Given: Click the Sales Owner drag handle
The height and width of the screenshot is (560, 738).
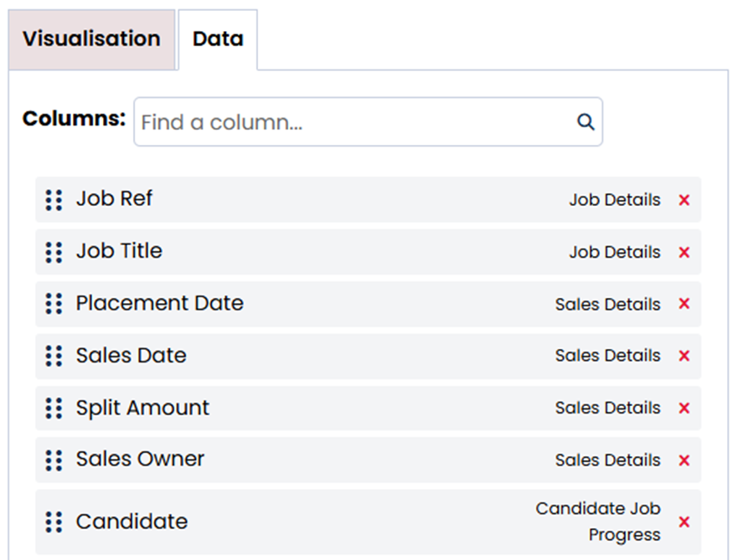Looking at the screenshot, I should [54, 460].
